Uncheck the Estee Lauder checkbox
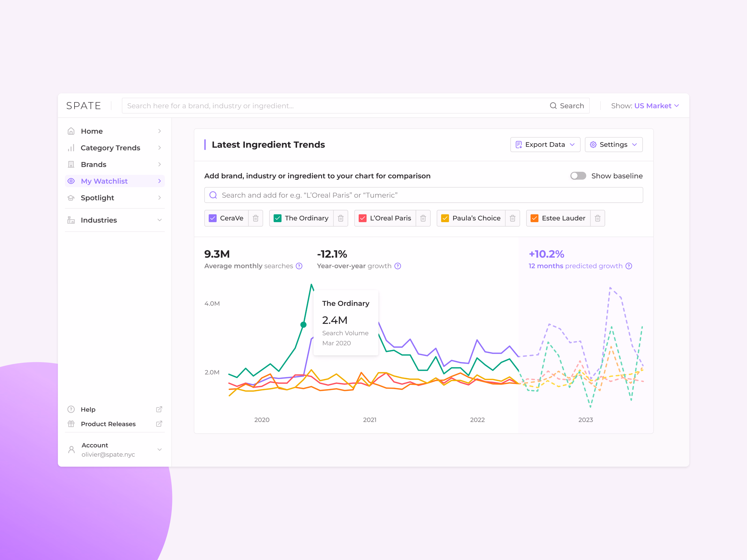 (535, 218)
